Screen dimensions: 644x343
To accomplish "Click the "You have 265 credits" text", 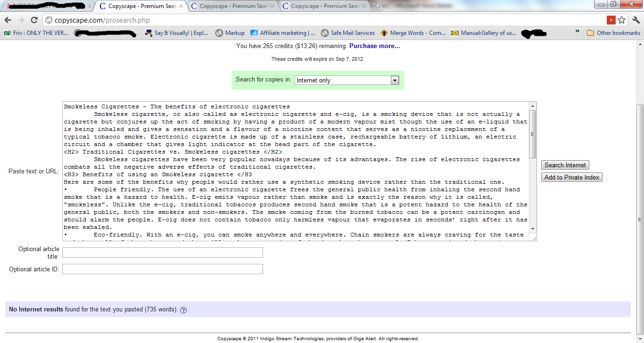I will [x=292, y=46].
